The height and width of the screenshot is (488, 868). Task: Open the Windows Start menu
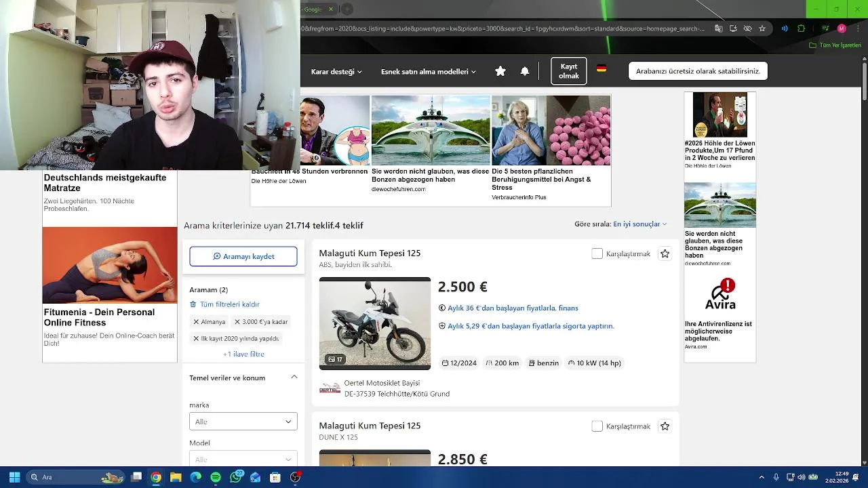pos(14,477)
